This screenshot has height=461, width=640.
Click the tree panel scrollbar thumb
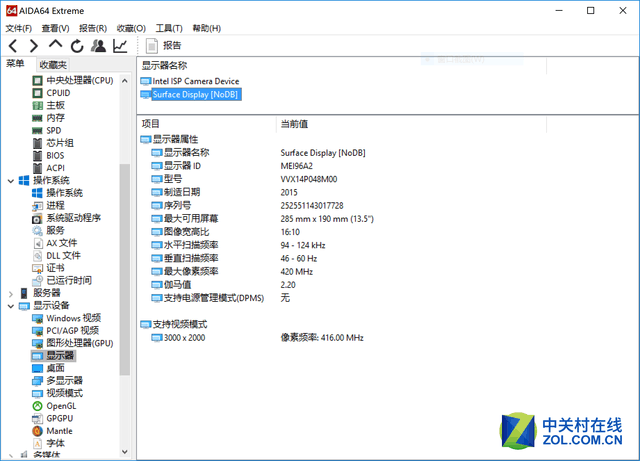pyautogui.click(x=125, y=269)
